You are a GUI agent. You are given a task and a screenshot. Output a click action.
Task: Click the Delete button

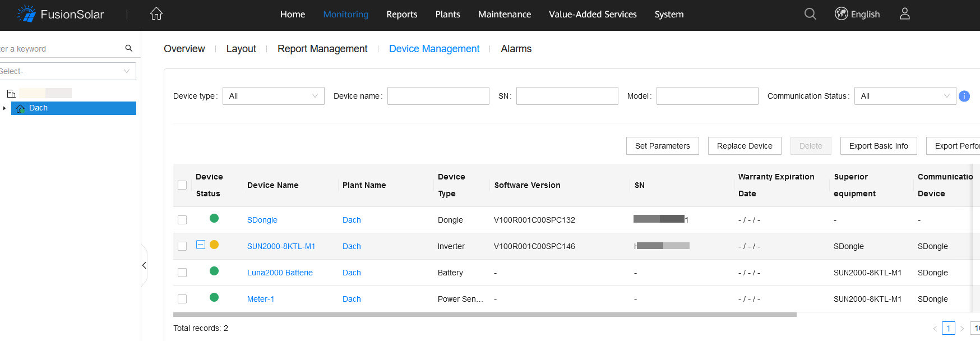(811, 146)
